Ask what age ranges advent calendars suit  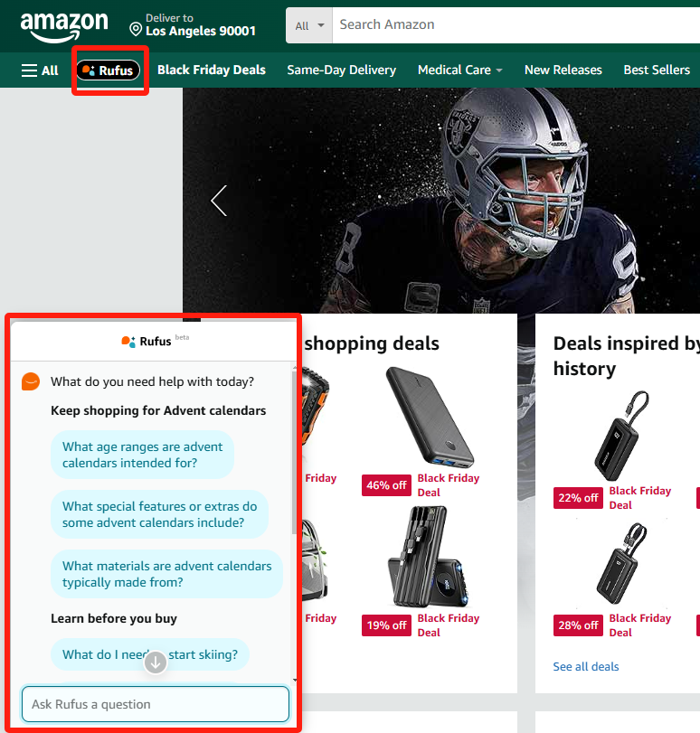point(142,455)
